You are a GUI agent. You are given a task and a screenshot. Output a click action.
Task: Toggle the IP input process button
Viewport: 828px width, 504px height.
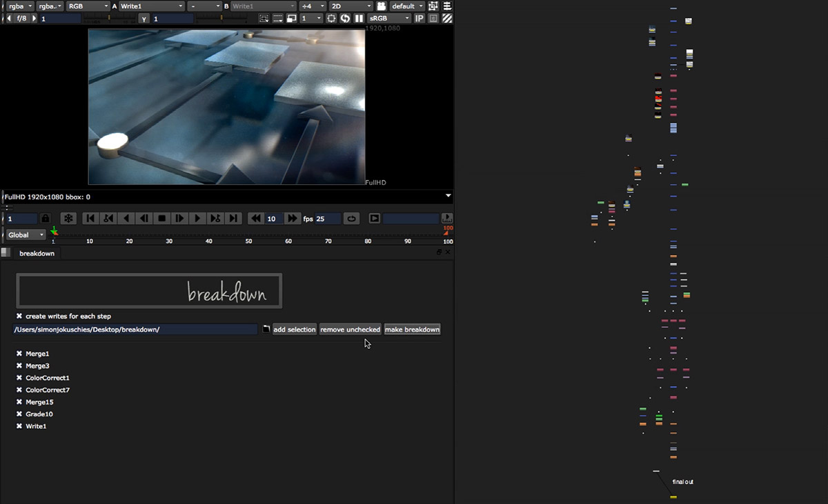point(419,19)
